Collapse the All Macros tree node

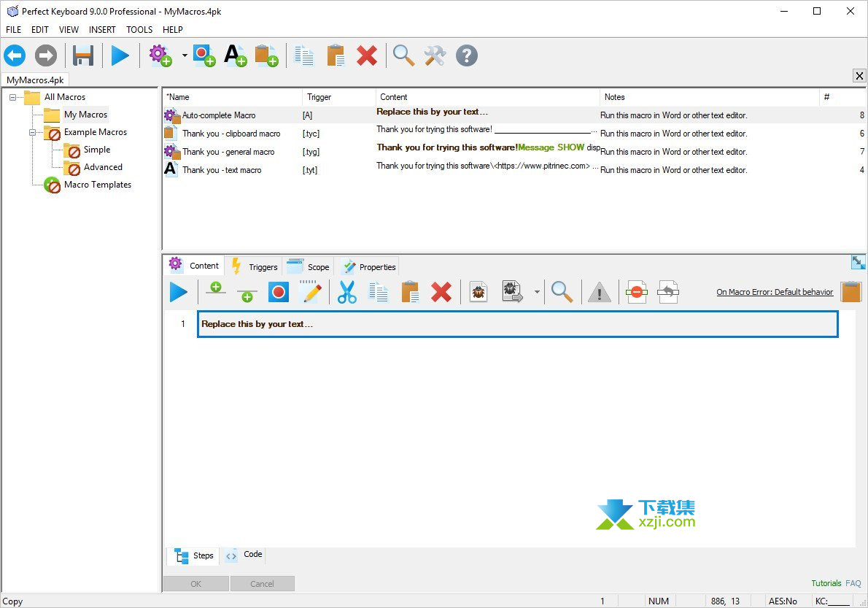[x=12, y=97]
